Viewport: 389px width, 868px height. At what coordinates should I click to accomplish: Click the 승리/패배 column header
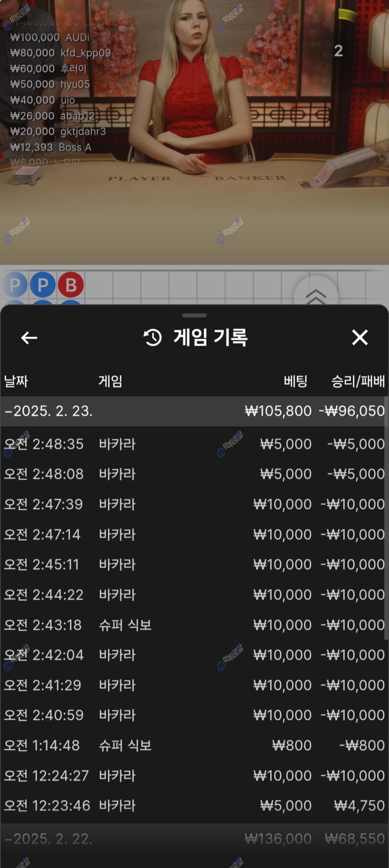358,381
